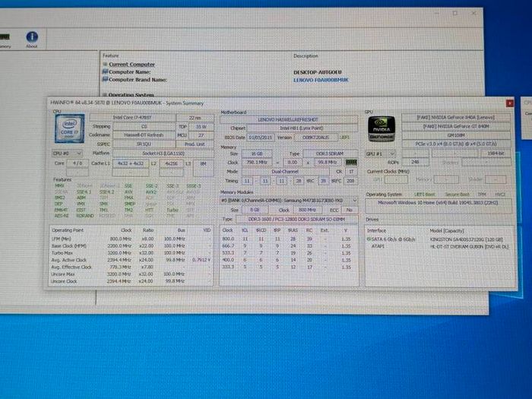Open the About icon in HWiNFO toolbar
The image size is (532, 399).
32,40
